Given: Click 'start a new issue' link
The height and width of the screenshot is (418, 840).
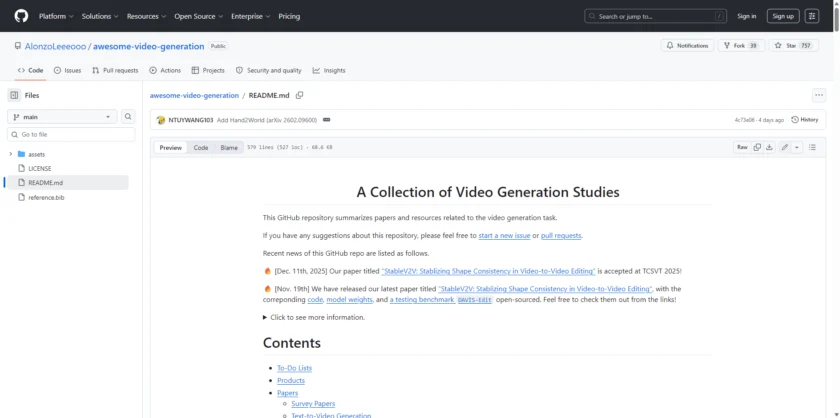Looking at the screenshot, I should (x=504, y=235).
